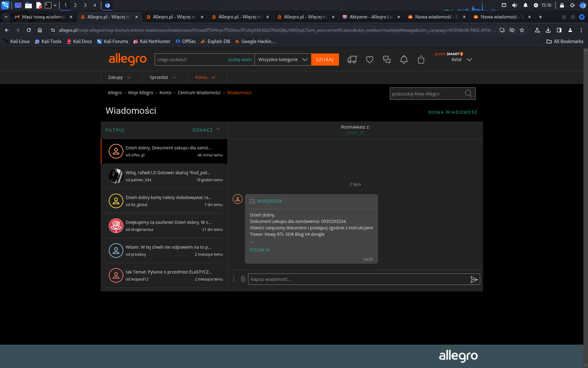Expand the Sprzedaż menu
Image resolution: width=588 pixels, height=368 pixels.
pyautogui.click(x=163, y=77)
